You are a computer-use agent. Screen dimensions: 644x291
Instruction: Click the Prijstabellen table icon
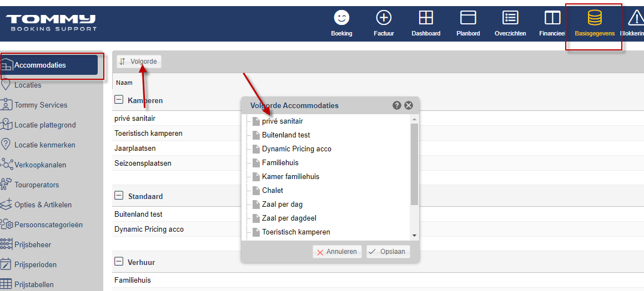[x=6, y=285]
